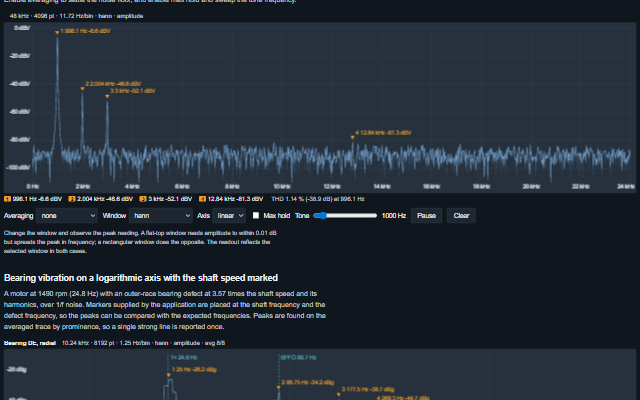Click the THD 1.14 % readout text

pos(318,199)
